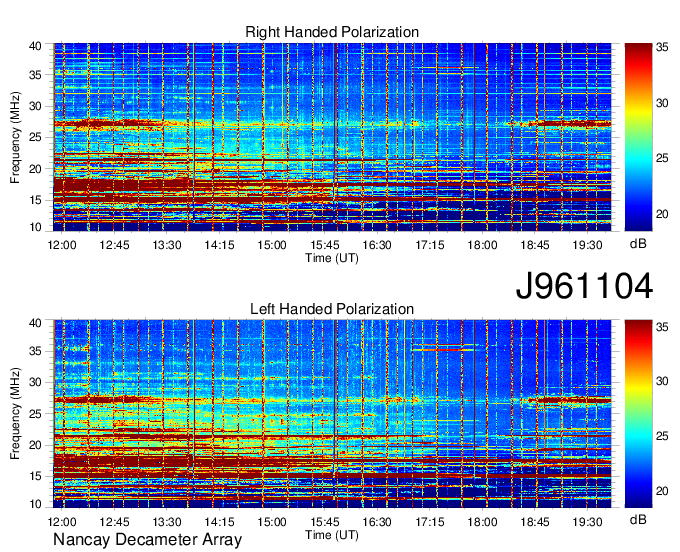Click 13:30 tick on right-handed plot time axis
Screen dimensions: 680x552
[167, 245]
